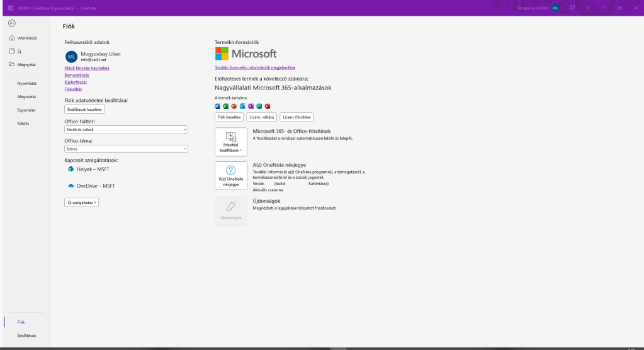
Task: Click the Helyek – MSFT SharePoint icon
Action: (71, 169)
